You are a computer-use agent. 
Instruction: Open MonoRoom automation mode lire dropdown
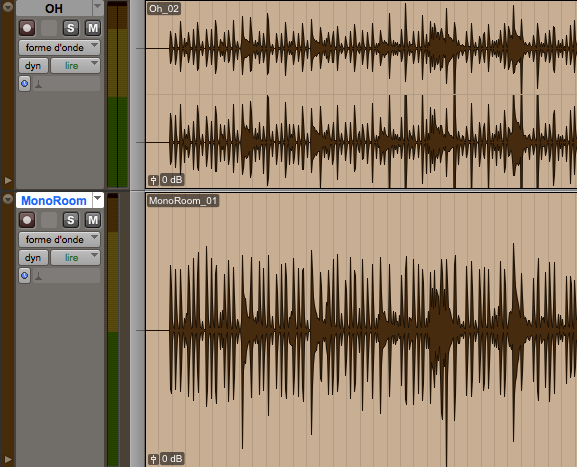pyautogui.click(x=75, y=258)
